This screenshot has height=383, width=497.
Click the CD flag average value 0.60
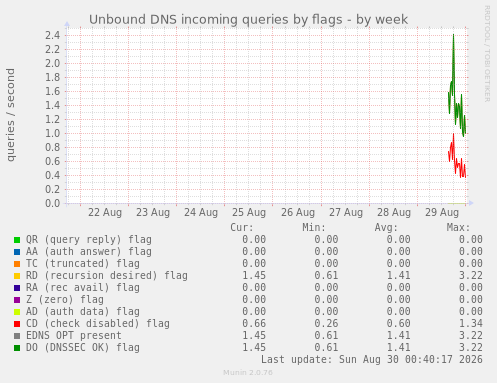[x=398, y=324]
